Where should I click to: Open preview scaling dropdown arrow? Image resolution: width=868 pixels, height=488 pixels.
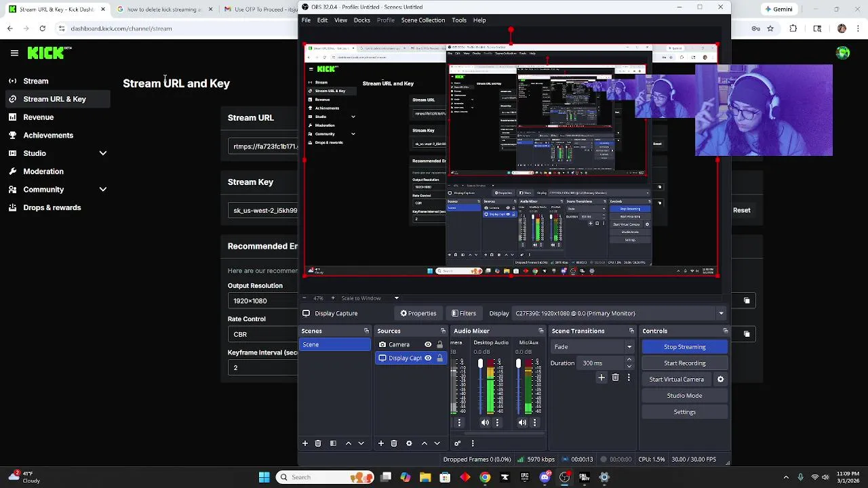tap(397, 298)
